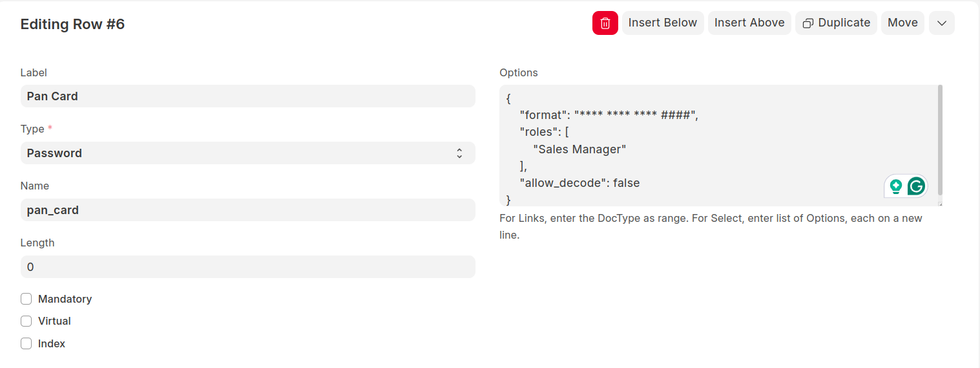Click Insert Below button
Screen dimensions: 980x368
(x=662, y=23)
